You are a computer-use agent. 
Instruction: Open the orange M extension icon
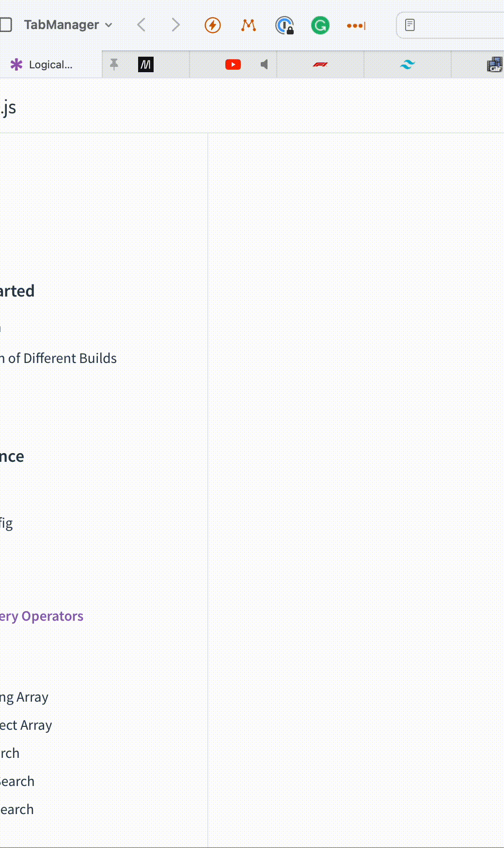(249, 25)
